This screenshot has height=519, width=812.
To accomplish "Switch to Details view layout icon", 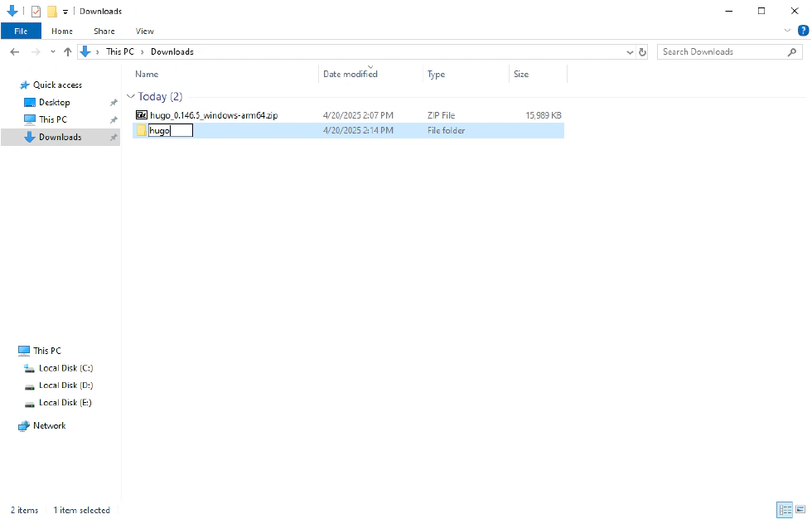I will pos(783,510).
